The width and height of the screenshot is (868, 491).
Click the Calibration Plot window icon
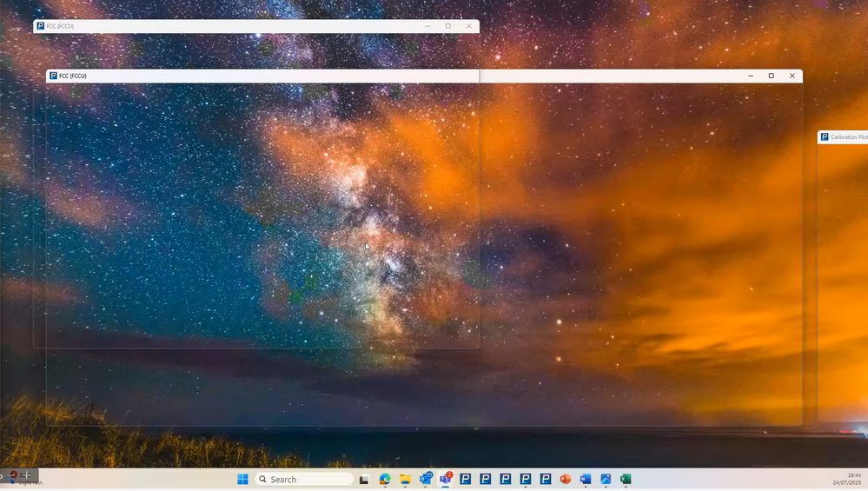(x=825, y=136)
